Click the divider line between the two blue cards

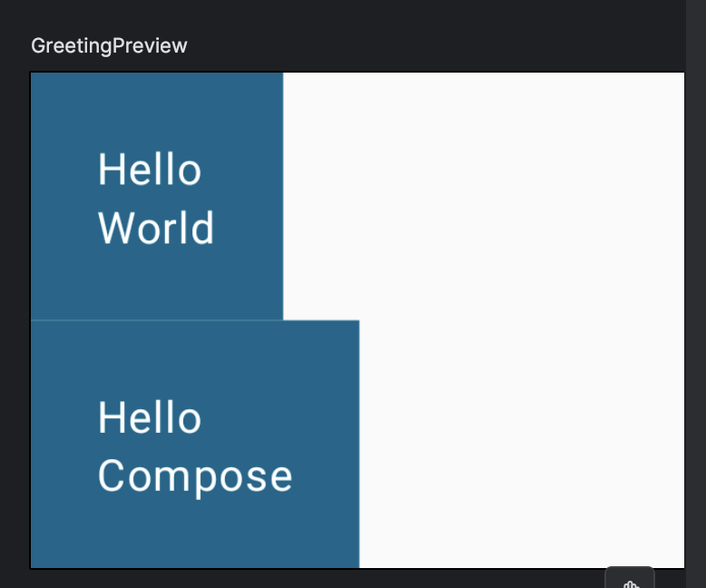pos(157,320)
